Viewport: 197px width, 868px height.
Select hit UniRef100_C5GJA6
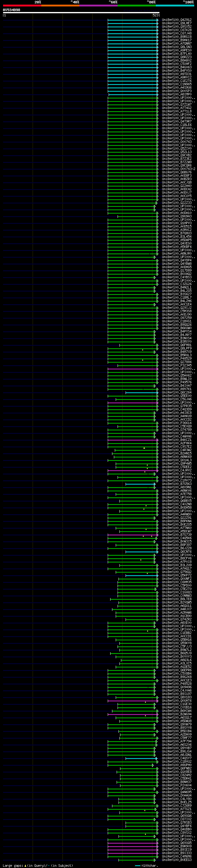[x=176, y=399]
